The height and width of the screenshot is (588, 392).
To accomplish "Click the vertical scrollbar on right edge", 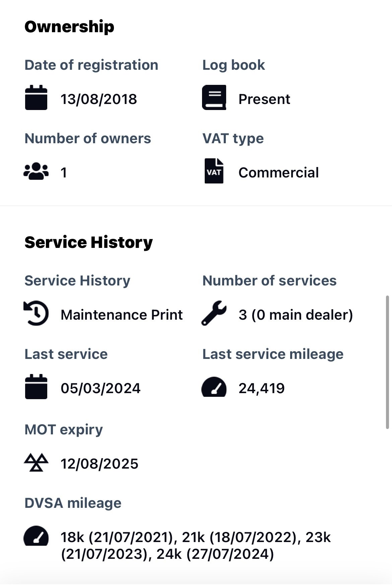I will (x=388, y=362).
